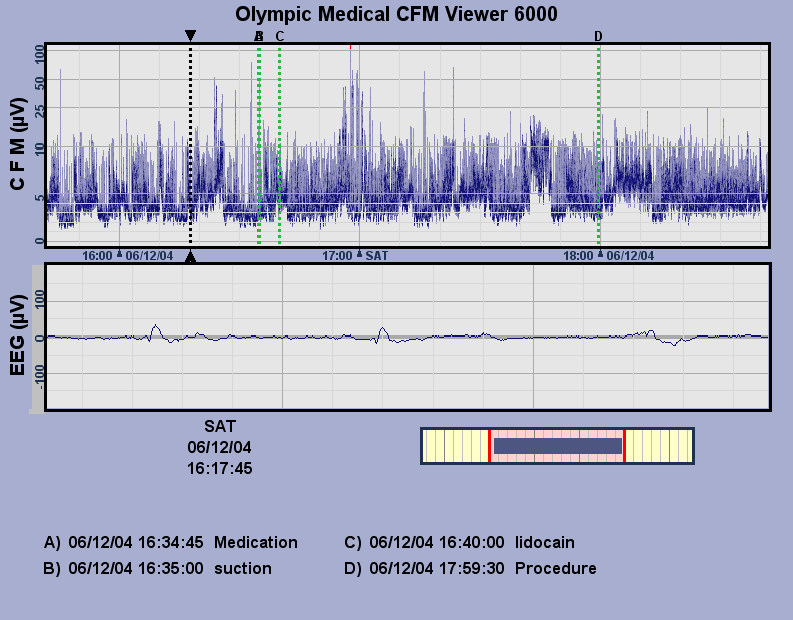
Task: Click cursor date 06/12/04 under SAT
Action: point(219,448)
